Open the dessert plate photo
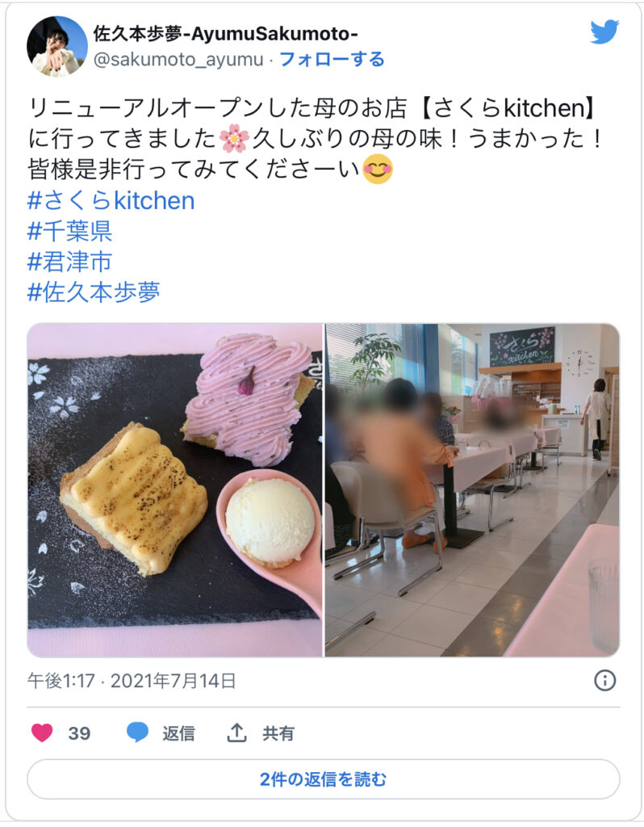644x827 pixels. click(174, 490)
